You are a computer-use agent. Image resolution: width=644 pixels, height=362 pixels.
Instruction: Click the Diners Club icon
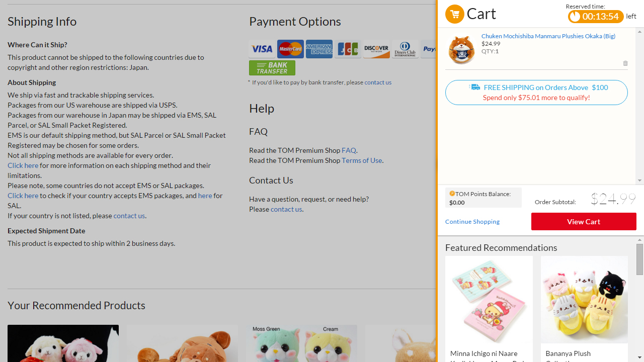pyautogui.click(x=405, y=49)
